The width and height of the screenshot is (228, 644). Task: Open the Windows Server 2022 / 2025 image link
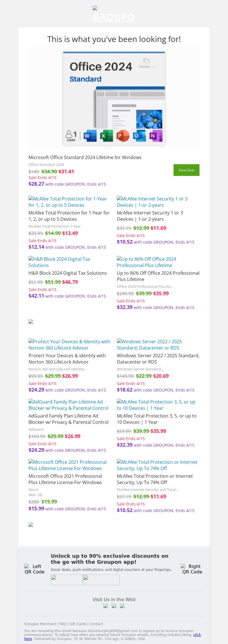click(x=149, y=345)
